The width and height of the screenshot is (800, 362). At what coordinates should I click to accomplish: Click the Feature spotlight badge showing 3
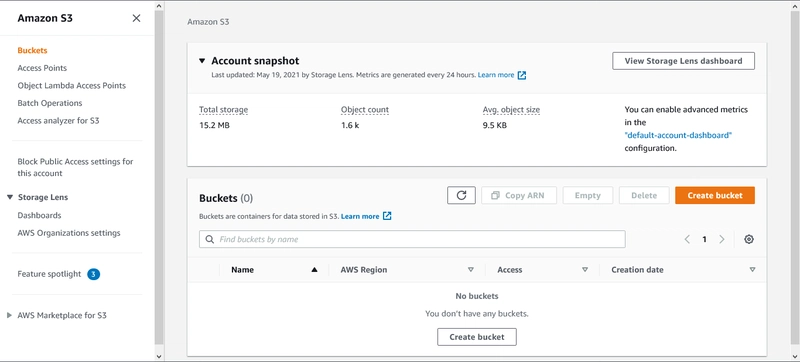pyautogui.click(x=93, y=274)
